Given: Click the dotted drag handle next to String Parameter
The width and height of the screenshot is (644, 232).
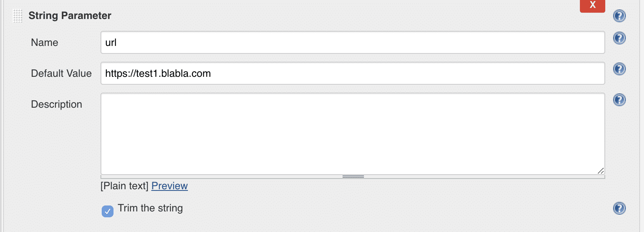Looking at the screenshot, I should (x=17, y=15).
